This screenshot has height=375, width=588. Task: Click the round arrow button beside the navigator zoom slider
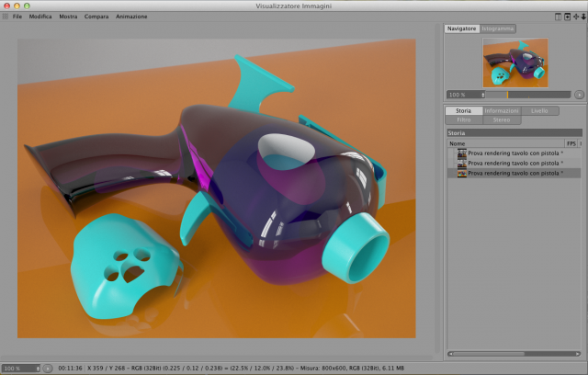point(580,95)
